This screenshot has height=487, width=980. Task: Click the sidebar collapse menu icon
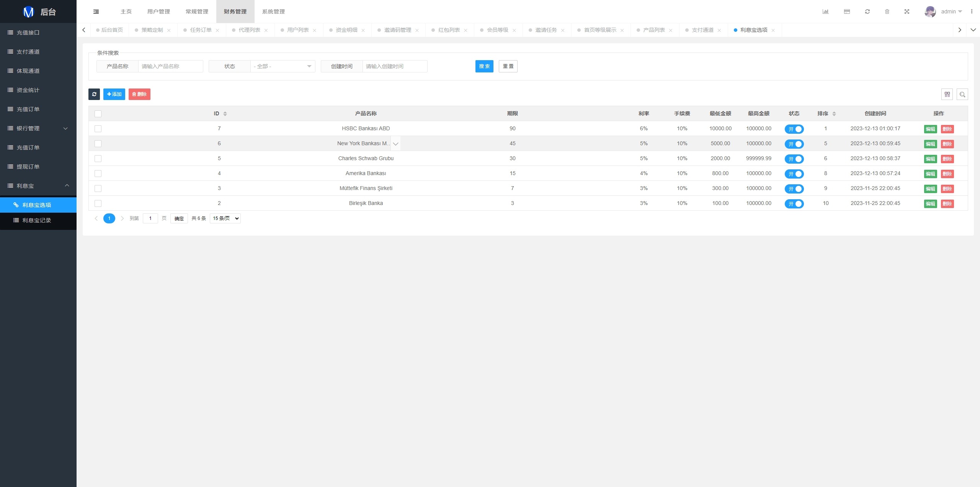point(96,11)
